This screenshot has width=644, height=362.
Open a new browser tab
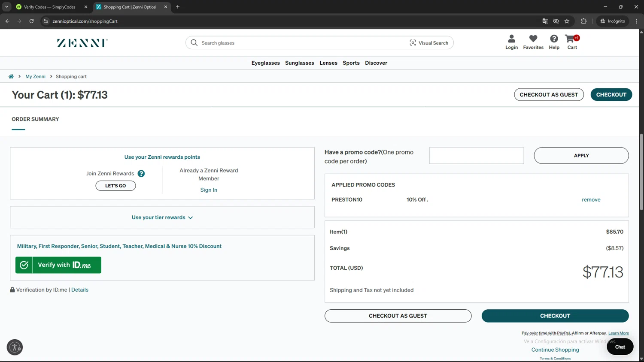pyautogui.click(x=178, y=7)
